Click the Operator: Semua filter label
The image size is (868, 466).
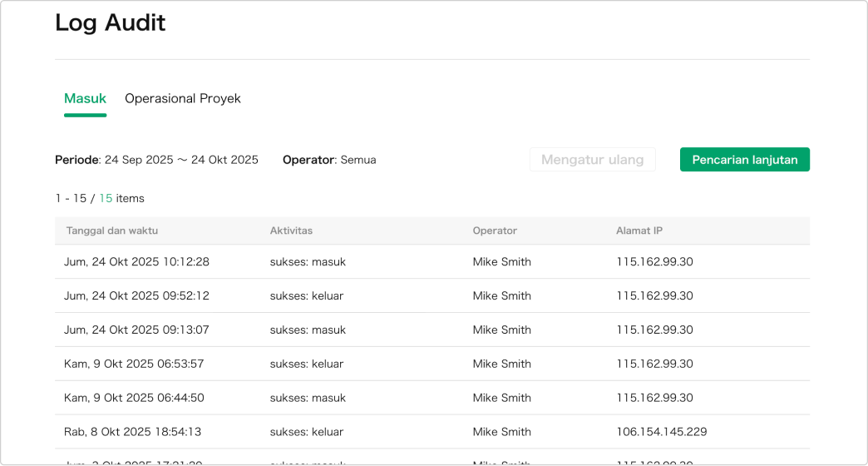click(329, 160)
